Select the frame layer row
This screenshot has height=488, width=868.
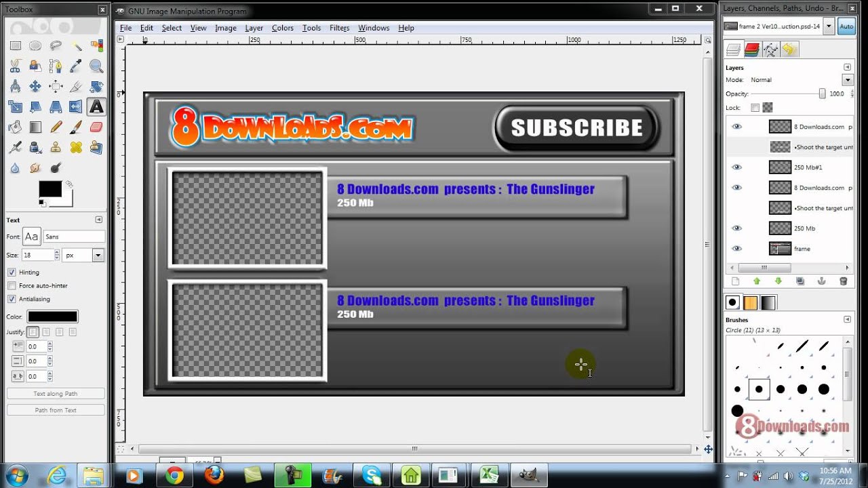[x=789, y=249]
